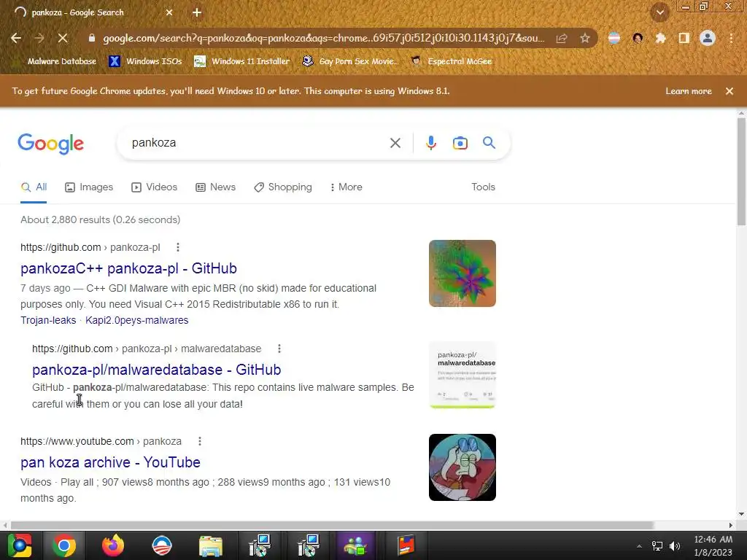Switch to the Videos tab
The height and width of the screenshot is (560, 747).
(155, 187)
